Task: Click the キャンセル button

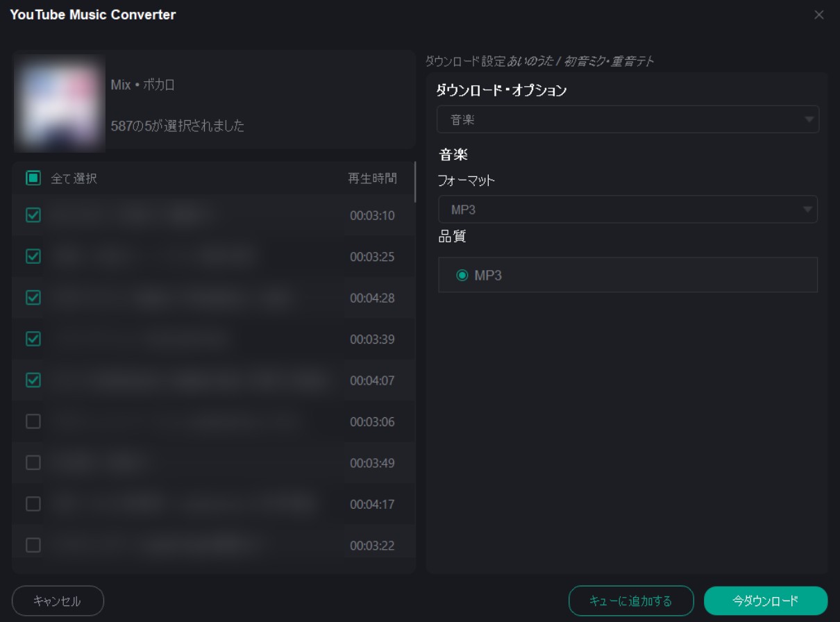Action: (58, 601)
